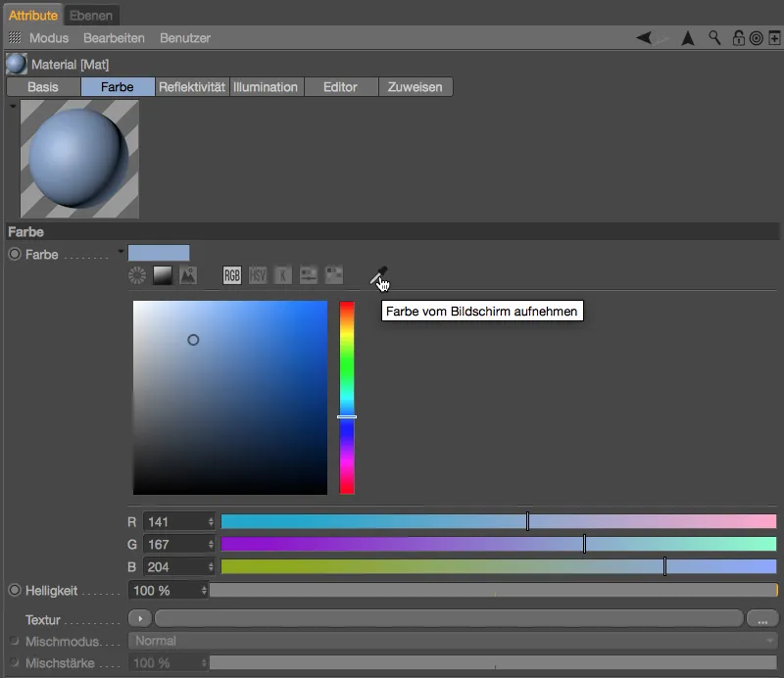The image size is (784, 678).
Task: Click the up arrow navigation icon
Action: (x=688, y=38)
